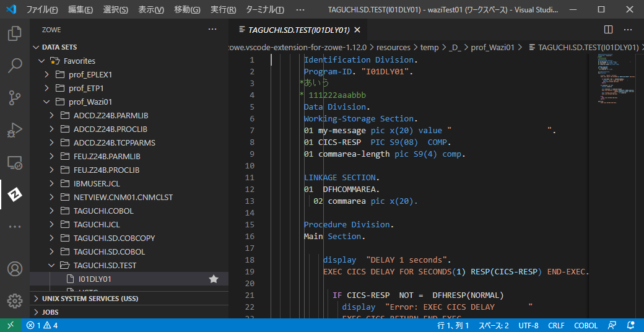Change indentation via スペース: 2

(x=494, y=325)
